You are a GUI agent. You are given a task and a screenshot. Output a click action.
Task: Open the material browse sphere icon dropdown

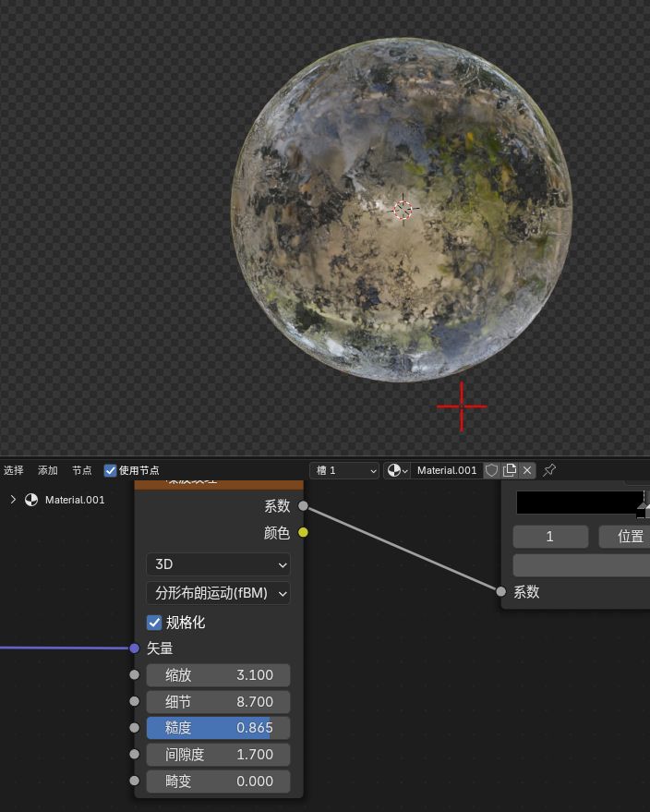coord(397,470)
